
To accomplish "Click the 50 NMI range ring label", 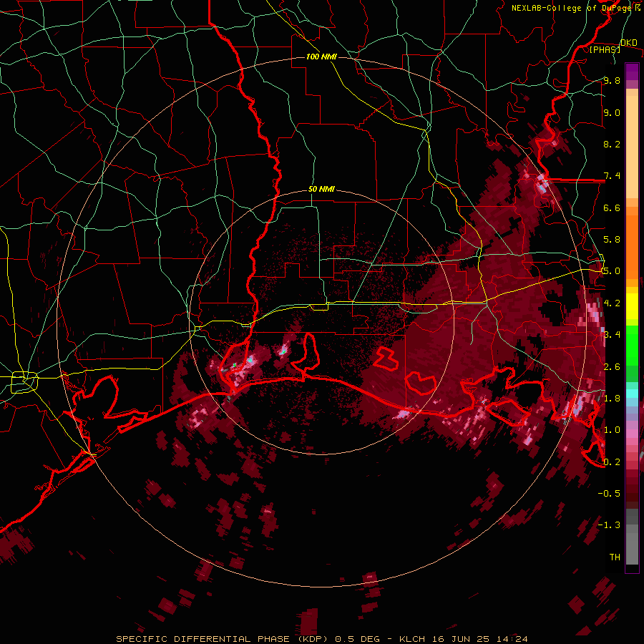I will coord(321,190).
